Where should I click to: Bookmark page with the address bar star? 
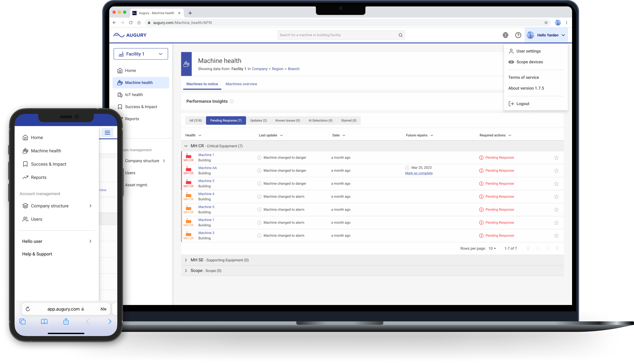coord(546,23)
